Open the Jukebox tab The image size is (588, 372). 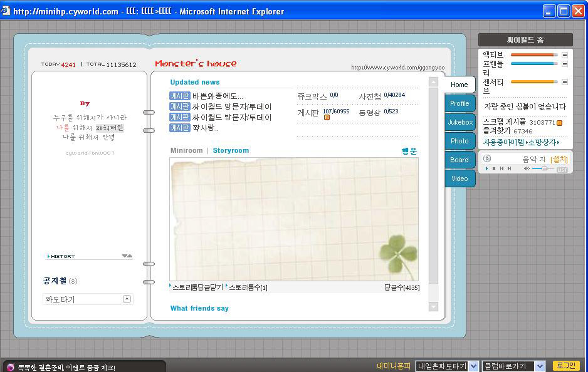pyautogui.click(x=459, y=122)
